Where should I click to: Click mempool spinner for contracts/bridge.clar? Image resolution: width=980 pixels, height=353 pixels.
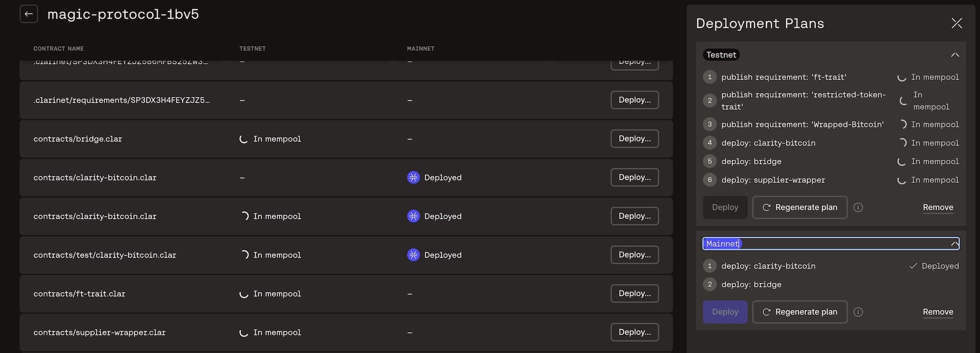point(244,139)
